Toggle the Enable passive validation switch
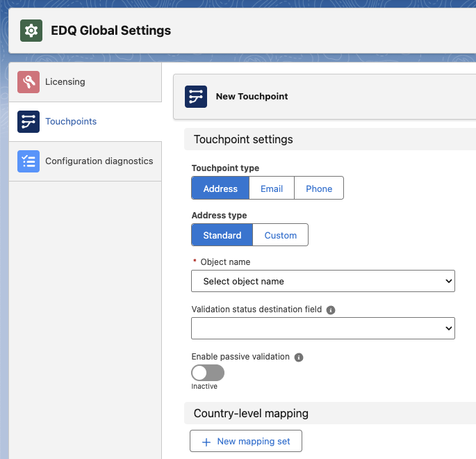The image size is (476, 459). point(208,373)
